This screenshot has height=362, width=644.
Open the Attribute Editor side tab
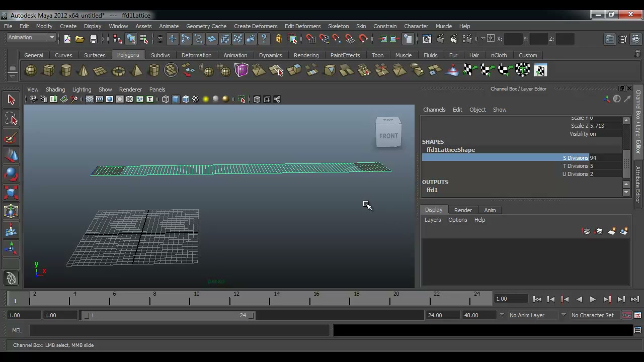point(638,184)
